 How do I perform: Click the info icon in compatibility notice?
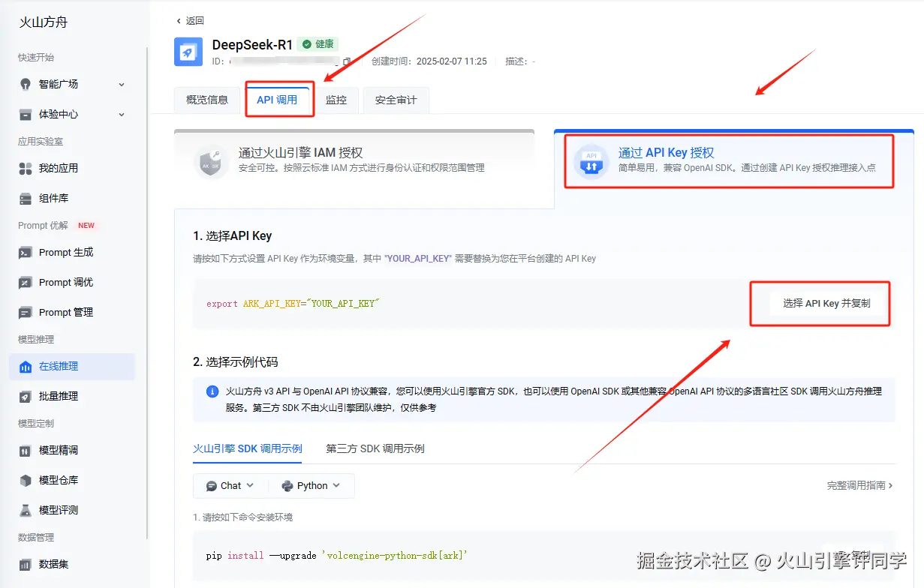click(212, 391)
